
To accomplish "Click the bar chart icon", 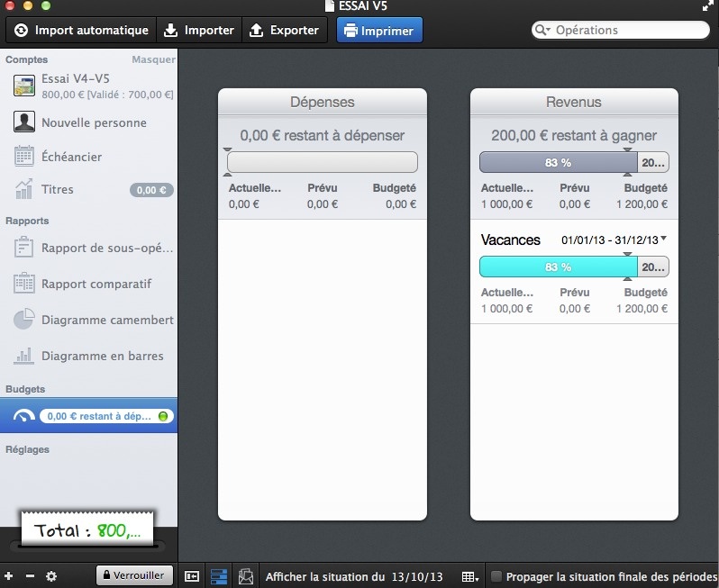I will (x=23, y=356).
